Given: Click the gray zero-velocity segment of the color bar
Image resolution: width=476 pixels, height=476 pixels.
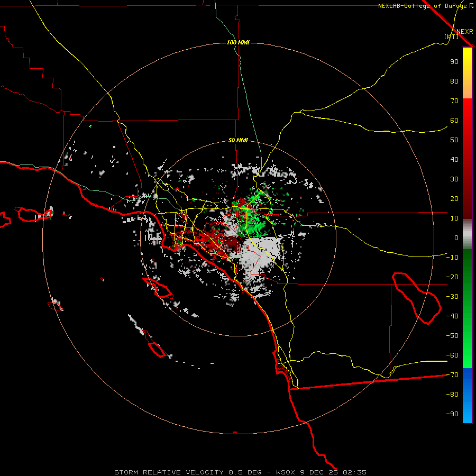Looking at the screenshot, I should [x=467, y=234].
